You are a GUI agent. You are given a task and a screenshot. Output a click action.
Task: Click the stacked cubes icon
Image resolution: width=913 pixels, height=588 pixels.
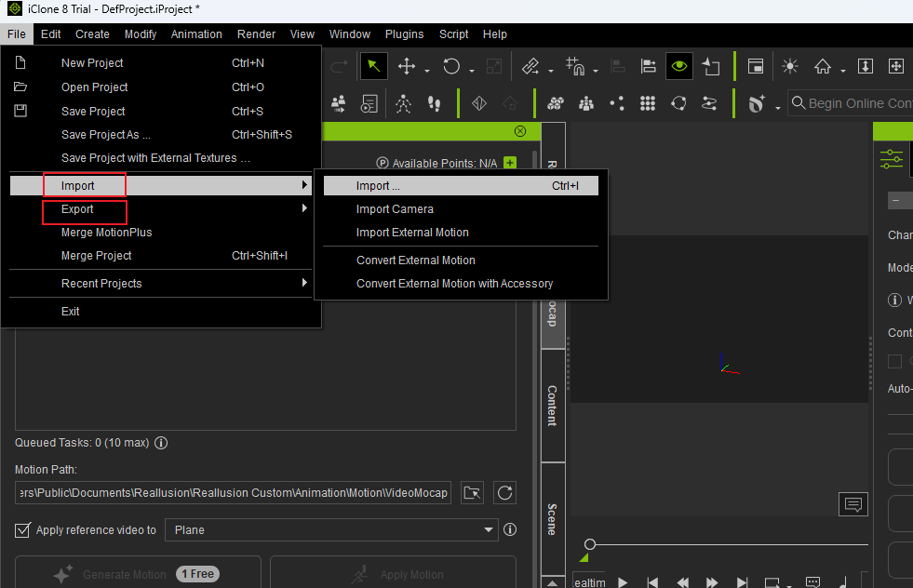point(556,103)
